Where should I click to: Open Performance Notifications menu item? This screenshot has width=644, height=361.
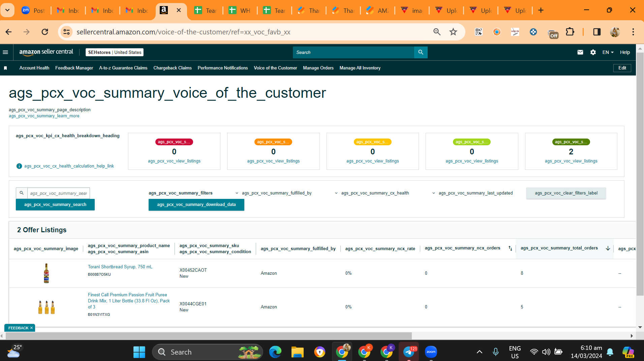(223, 68)
